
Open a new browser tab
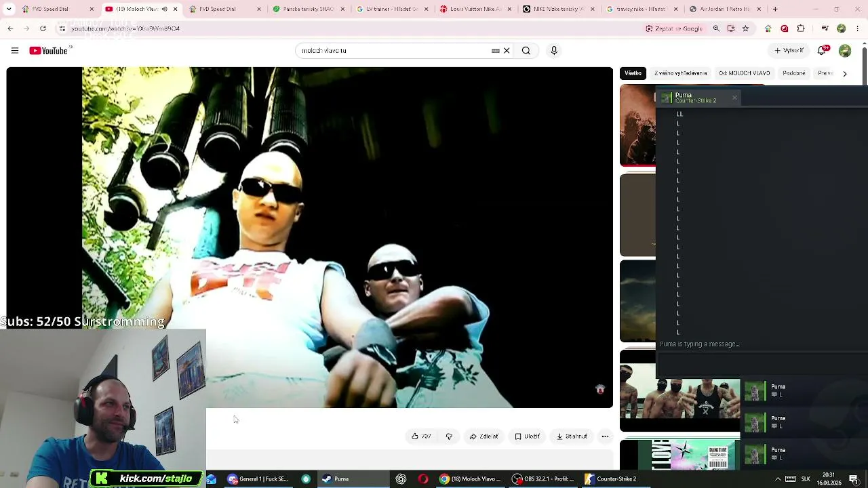coord(775,9)
